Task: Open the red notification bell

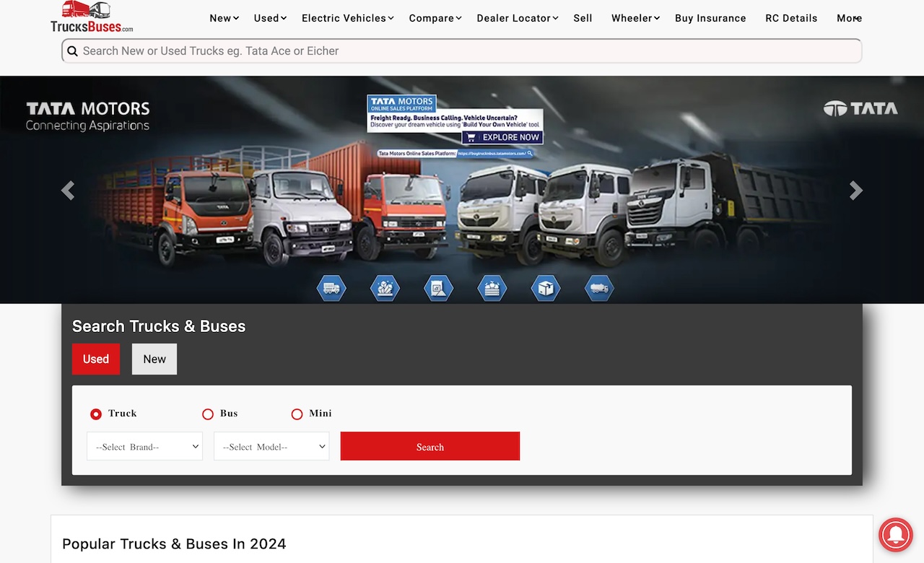Action: coord(896,535)
